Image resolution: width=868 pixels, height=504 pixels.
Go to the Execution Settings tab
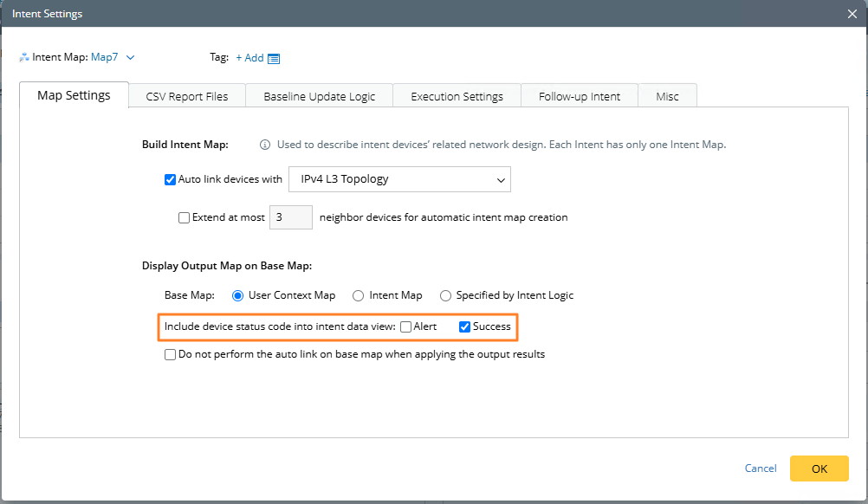click(457, 96)
